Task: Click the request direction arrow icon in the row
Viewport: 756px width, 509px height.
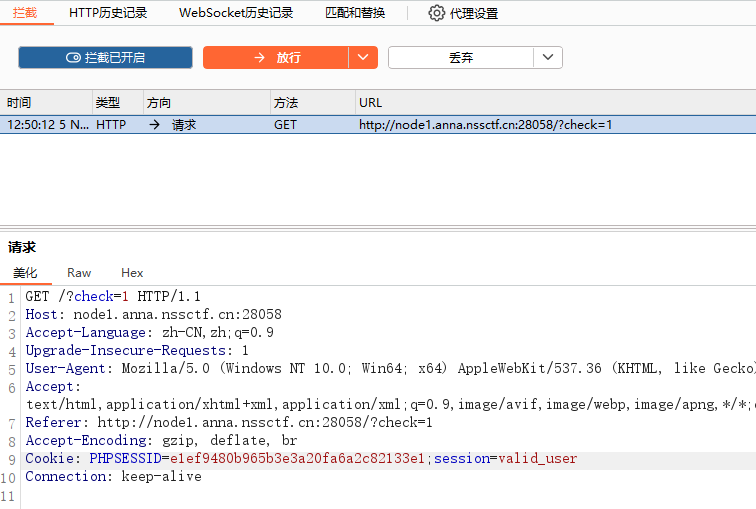Action: tap(154, 125)
